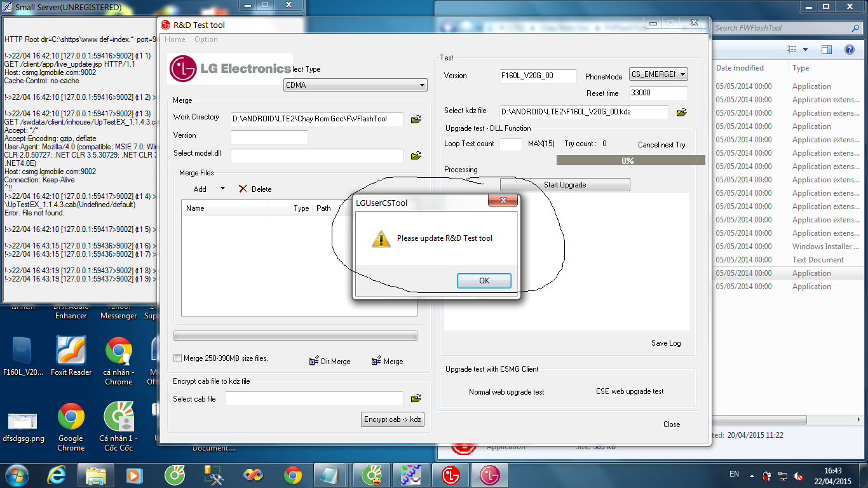
Task: Select the Cá nhân 1 - Cốc Cốc desktop icon
Action: coord(119,427)
